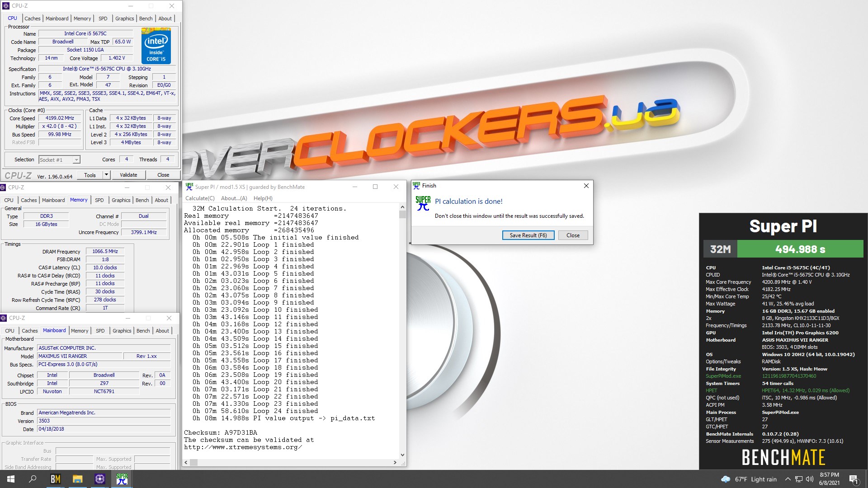
Task: Open notification center icon
Action: (x=854, y=479)
